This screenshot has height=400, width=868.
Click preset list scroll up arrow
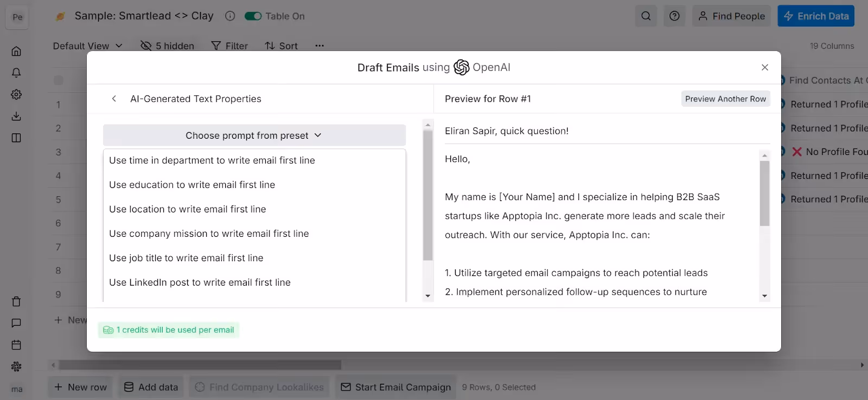click(427, 125)
